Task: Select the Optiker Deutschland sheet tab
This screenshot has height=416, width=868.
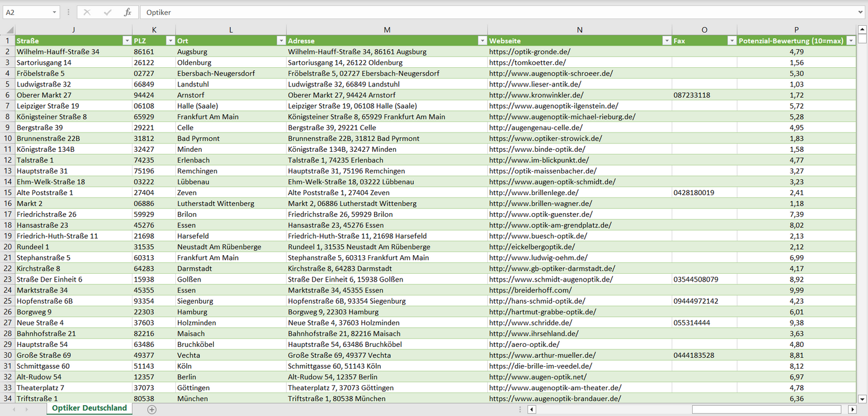Action: click(x=90, y=408)
